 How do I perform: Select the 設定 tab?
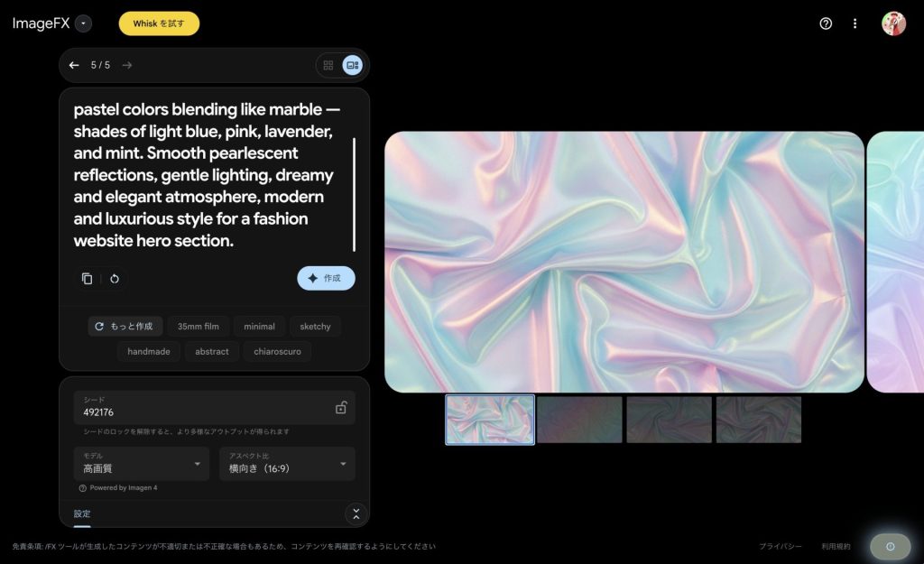(82, 514)
